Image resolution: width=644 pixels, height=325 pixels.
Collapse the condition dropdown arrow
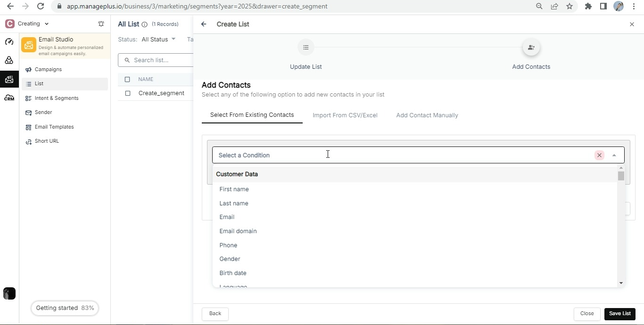(x=614, y=155)
